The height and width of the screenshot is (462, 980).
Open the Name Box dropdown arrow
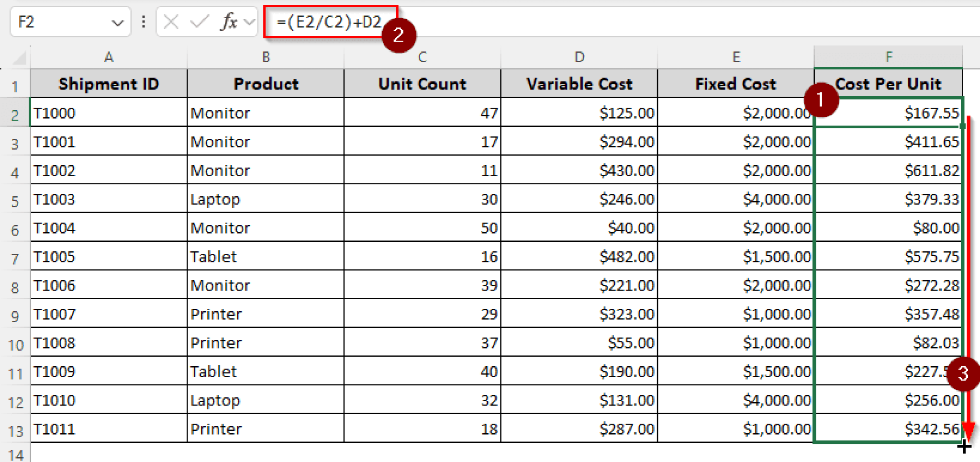[x=117, y=23]
